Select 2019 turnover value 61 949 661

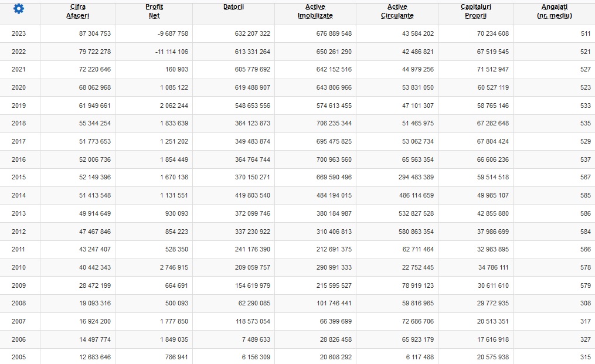click(x=95, y=106)
